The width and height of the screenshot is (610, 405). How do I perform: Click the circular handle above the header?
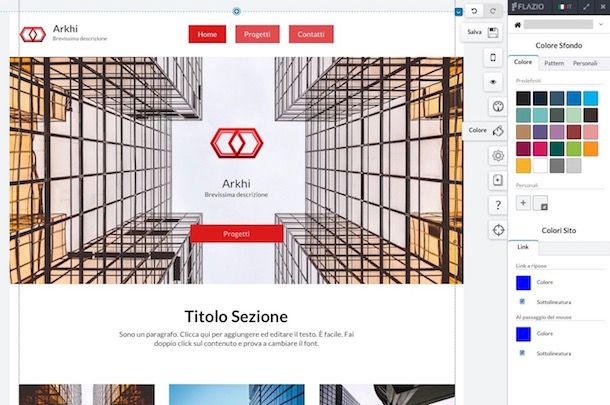[236, 11]
